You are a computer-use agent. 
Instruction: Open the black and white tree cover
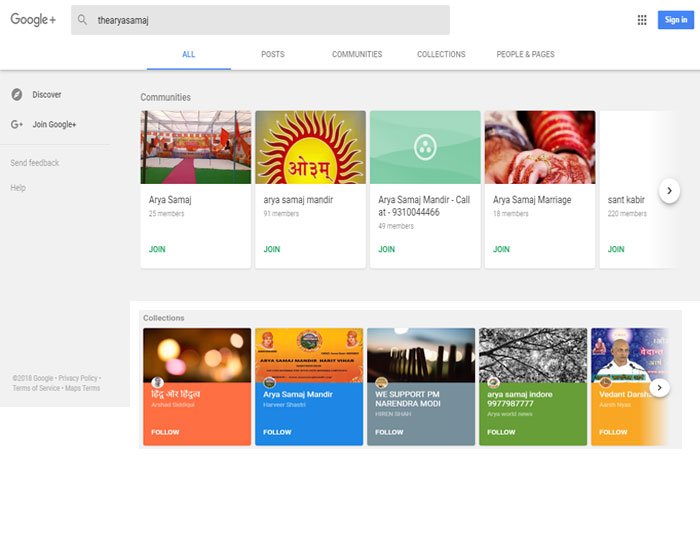[x=533, y=355]
